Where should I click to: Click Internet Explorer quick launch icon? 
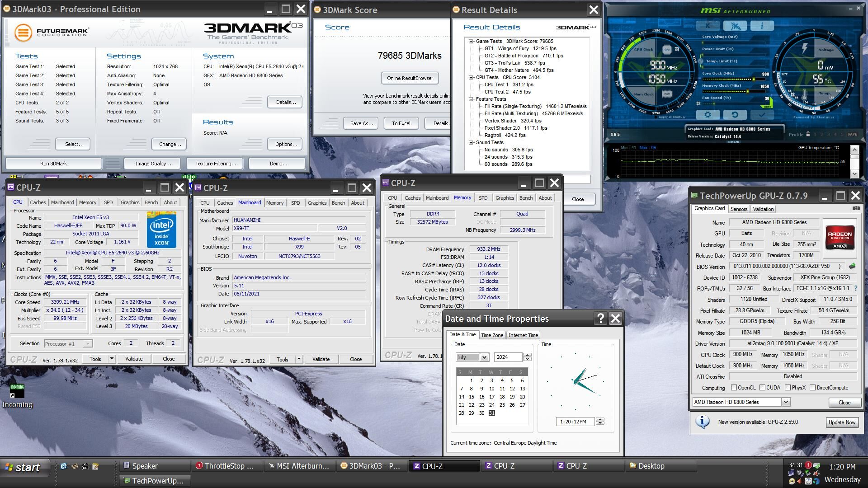coord(64,466)
